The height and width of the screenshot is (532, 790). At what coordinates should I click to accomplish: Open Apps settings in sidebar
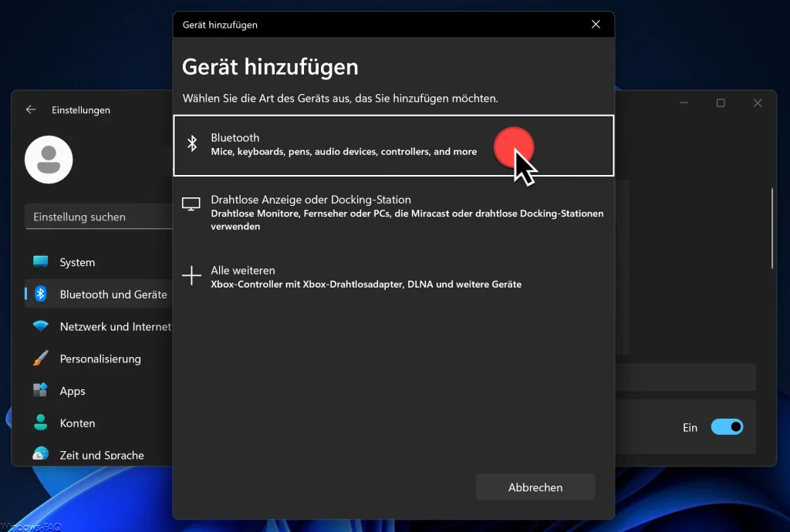pos(99,391)
